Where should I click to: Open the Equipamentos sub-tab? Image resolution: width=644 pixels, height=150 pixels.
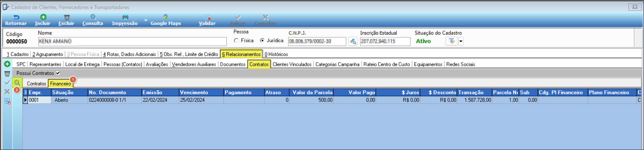tap(428, 64)
